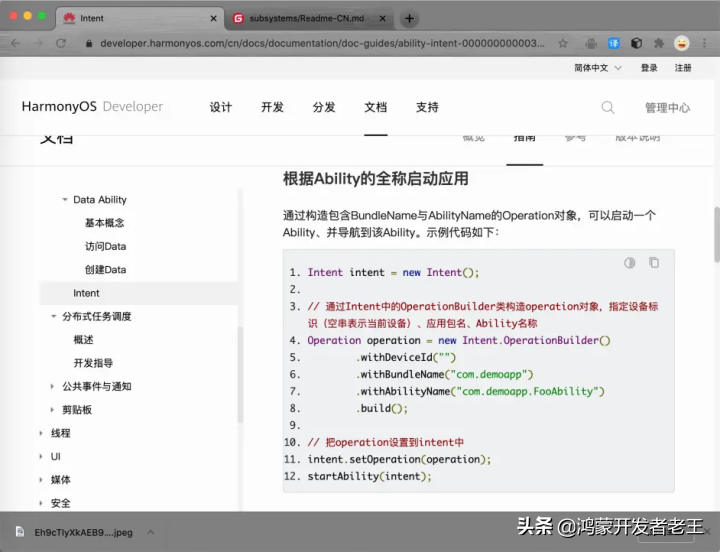Open the downloaded jpeg file chevron menu
This screenshot has width=720, height=552.
tap(151, 532)
